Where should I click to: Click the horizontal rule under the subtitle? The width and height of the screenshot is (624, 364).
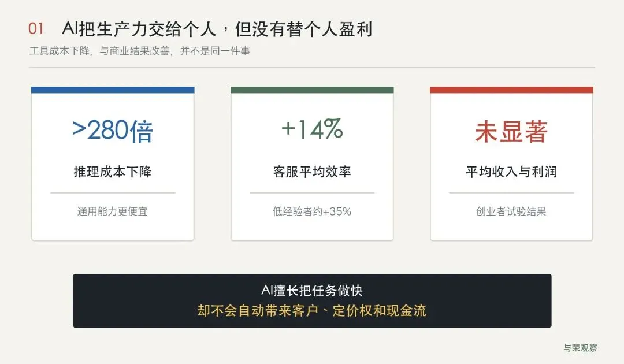(x=312, y=68)
